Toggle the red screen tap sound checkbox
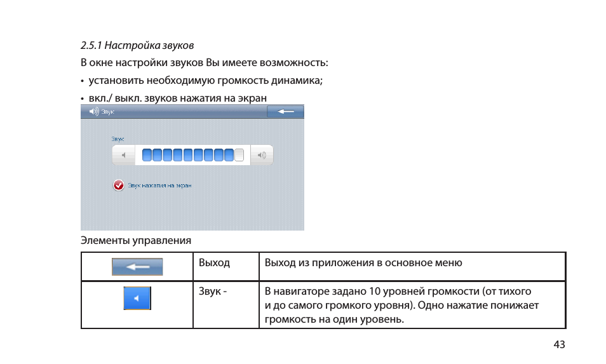Image resolution: width=606 pixels, height=364 pixels. click(118, 185)
